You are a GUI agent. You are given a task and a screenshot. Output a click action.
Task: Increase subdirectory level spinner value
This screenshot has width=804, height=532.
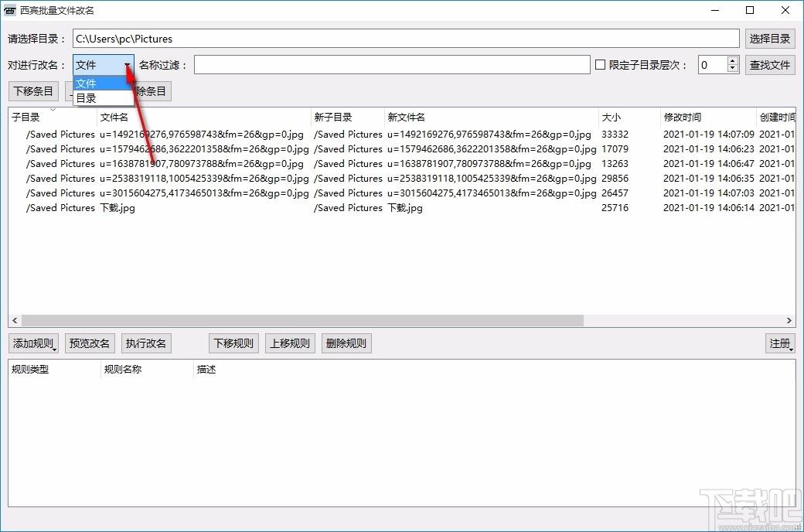coord(733,61)
